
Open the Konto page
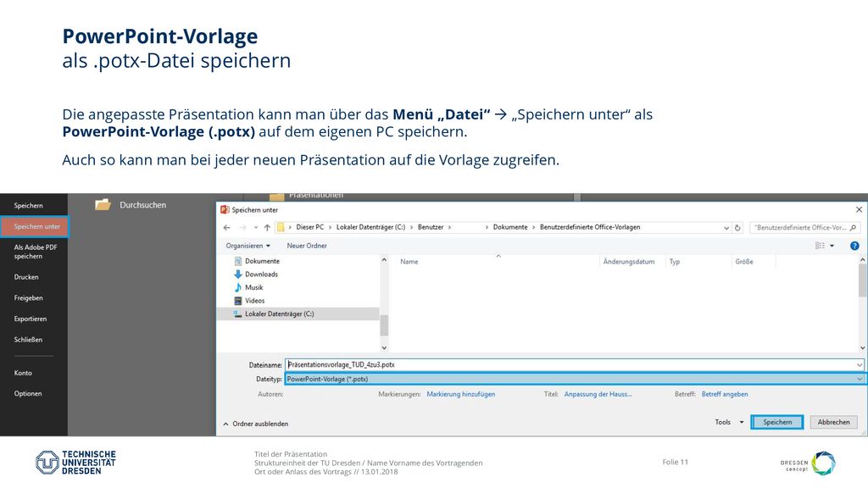click(x=23, y=373)
